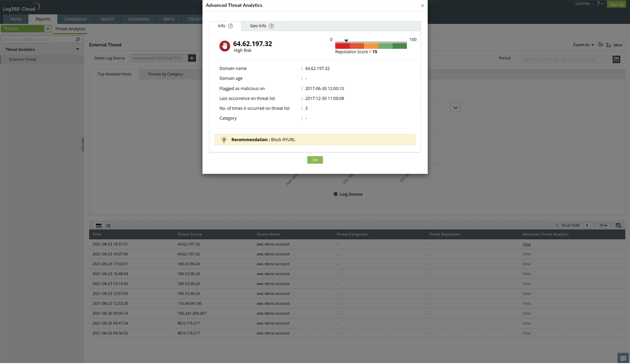Open the License link
The image size is (630, 364).
point(582,4)
